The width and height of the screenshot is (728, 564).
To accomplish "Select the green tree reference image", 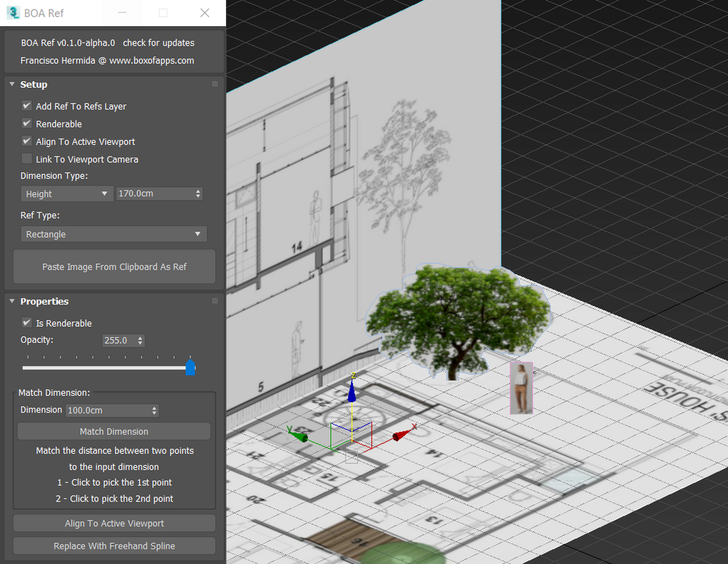I will (x=459, y=321).
